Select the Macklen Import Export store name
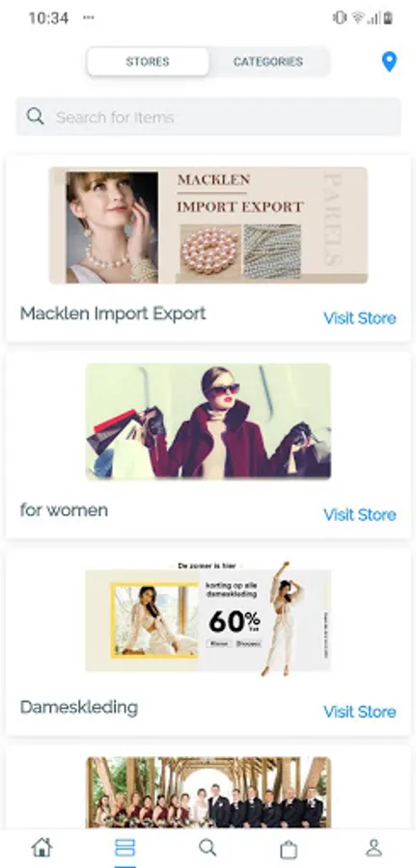The width and height of the screenshot is (416, 868). pos(113,313)
